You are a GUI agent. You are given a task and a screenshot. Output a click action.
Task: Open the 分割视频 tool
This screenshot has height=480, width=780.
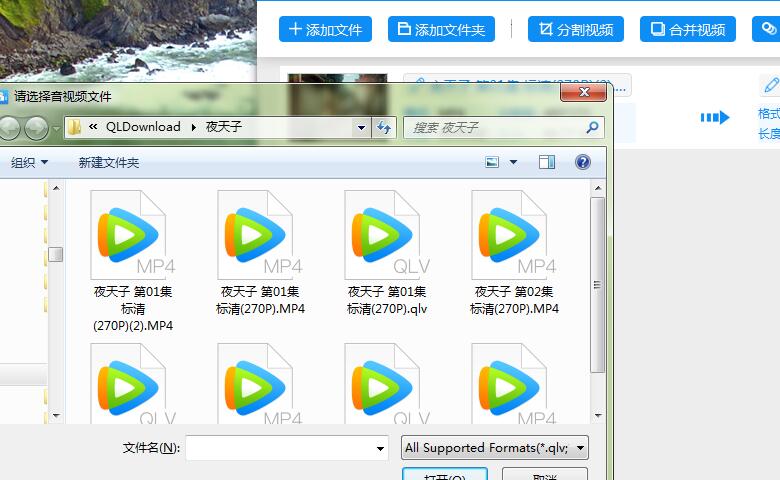576,29
